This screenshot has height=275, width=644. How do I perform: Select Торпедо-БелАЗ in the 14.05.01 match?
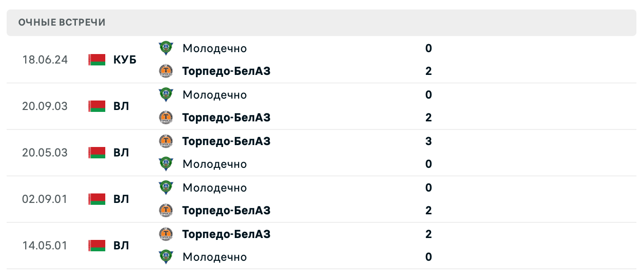[x=226, y=234]
